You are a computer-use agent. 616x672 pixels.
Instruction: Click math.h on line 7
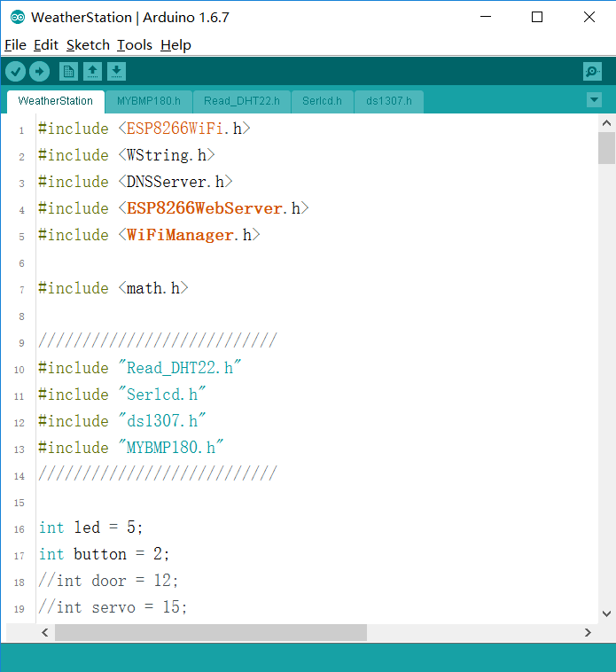point(153,288)
